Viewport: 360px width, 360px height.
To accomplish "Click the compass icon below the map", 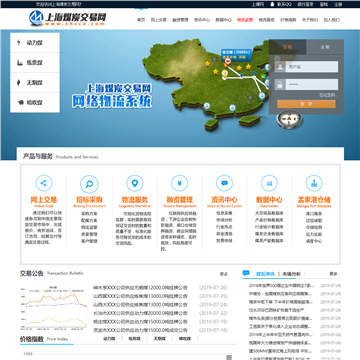I will point(290,119).
